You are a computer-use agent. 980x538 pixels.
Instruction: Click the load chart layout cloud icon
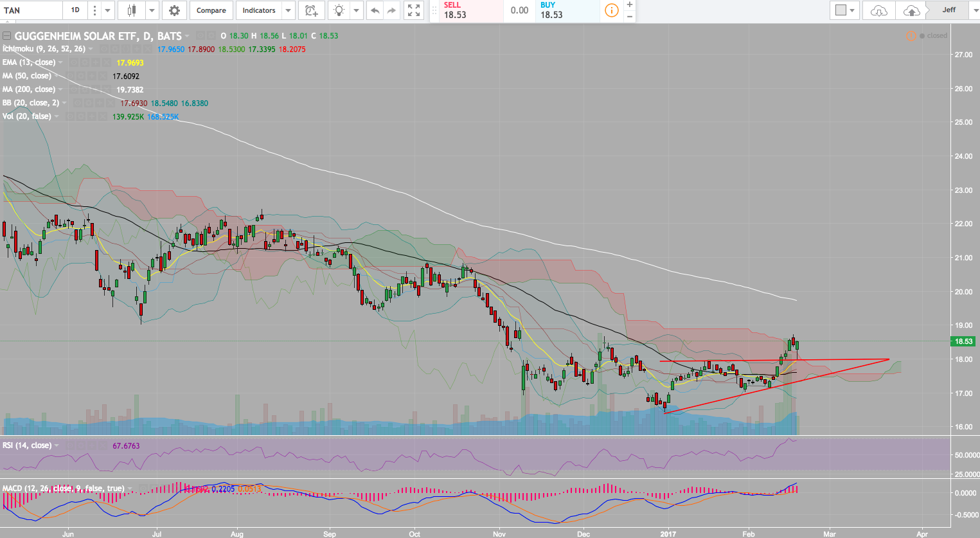click(878, 10)
